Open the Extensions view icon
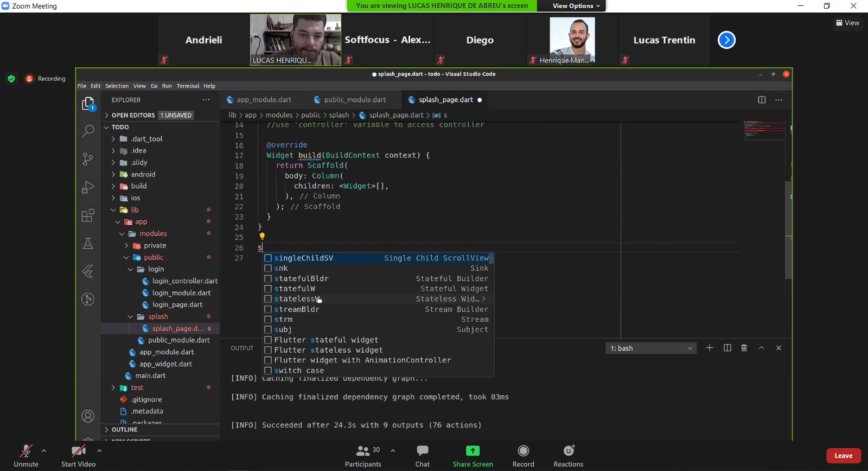This screenshot has width=868, height=471. tap(88, 215)
